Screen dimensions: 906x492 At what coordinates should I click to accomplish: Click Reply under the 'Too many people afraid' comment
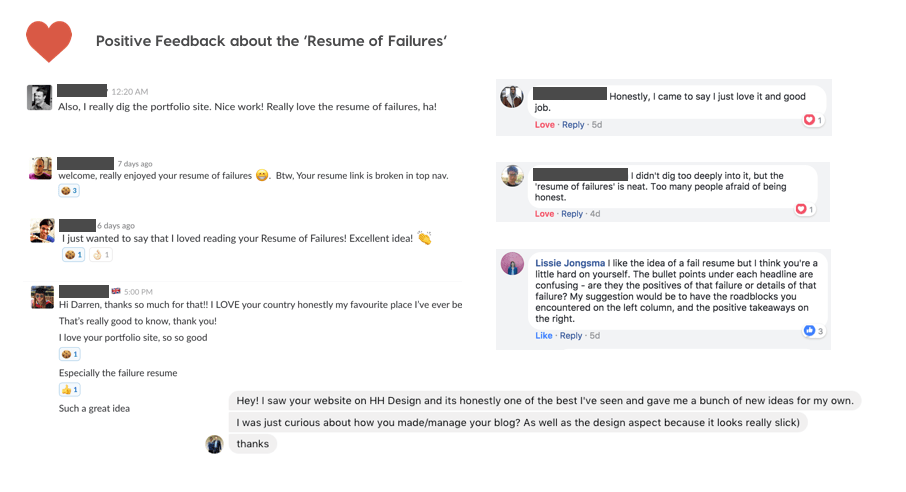(x=573, y=214)
